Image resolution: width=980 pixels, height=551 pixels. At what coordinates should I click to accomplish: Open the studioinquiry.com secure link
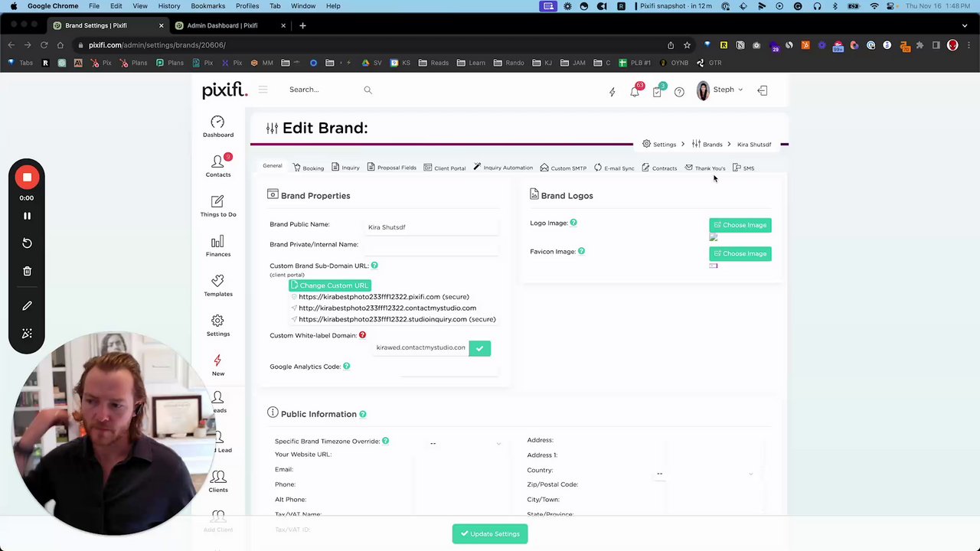[397, 319]
